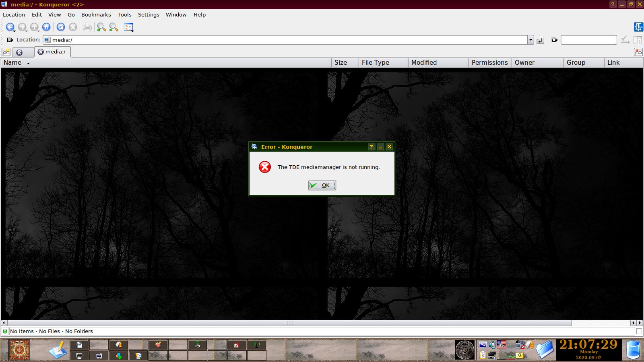Sort by the Group column header
The width and height of the screenshot is (644, 362).
point(584,63)
